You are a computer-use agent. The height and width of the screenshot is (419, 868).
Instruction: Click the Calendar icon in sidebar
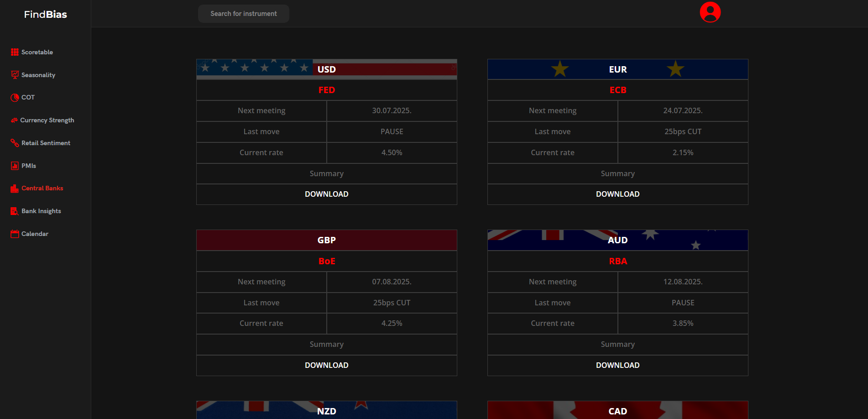click(15, 234)
